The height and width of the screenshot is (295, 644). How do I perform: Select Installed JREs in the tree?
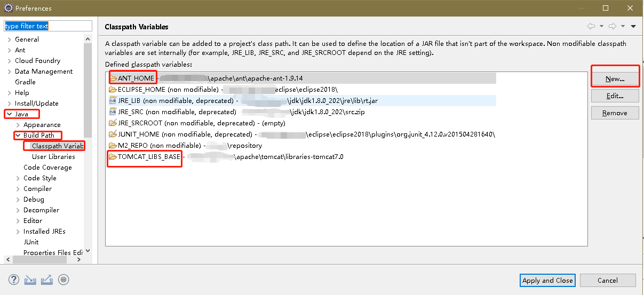click(44, 232)
